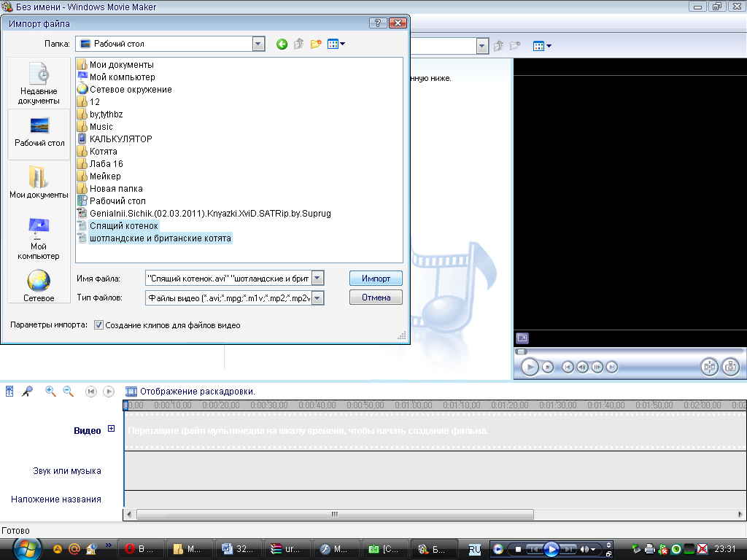Select Genialnii.Sichik video file
This screenshot has width=747, height=560.
[204, 213]
